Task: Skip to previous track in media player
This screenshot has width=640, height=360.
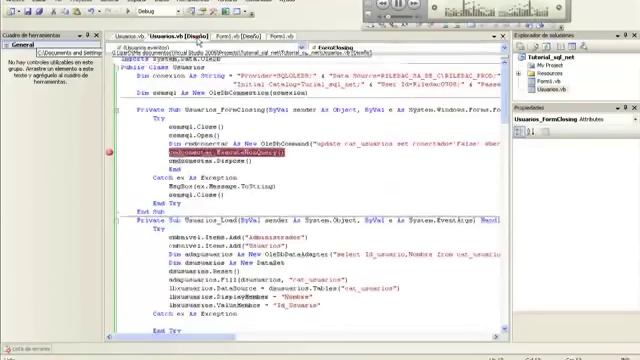Action: [x=382, y=4]
